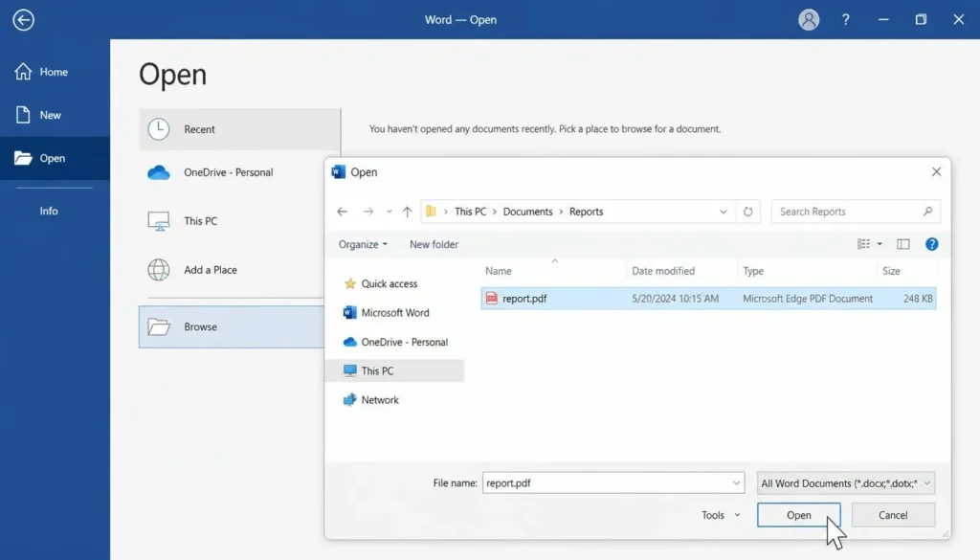The image size is (980, 560).
Task: Open the Organize menu
Action: (x=363, y=244)
